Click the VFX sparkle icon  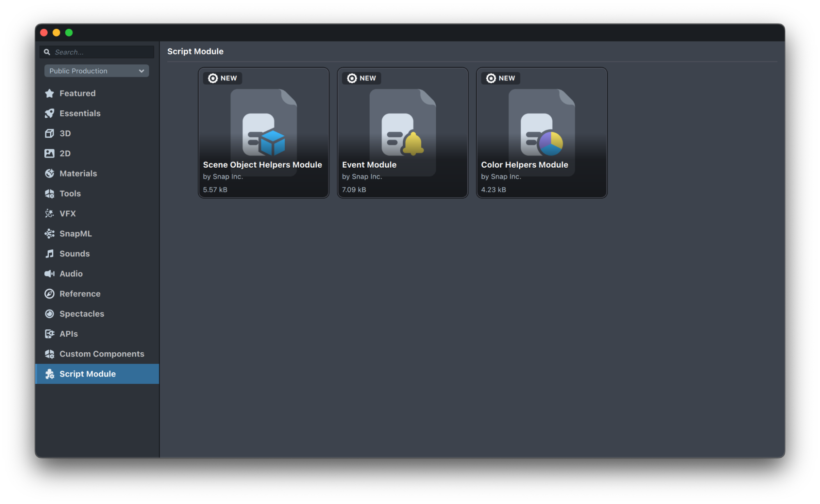tap(50, 214)
